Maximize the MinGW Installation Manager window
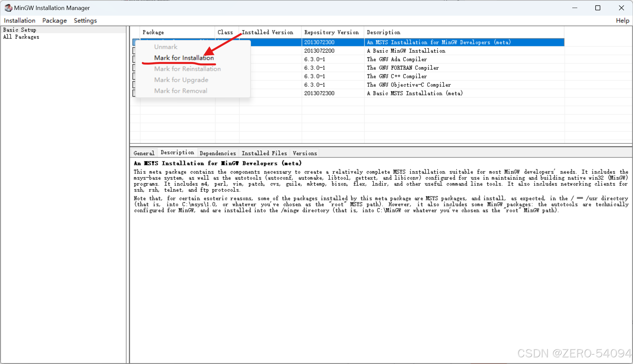Viewport: 633px width, 364px height. (598, 8)
